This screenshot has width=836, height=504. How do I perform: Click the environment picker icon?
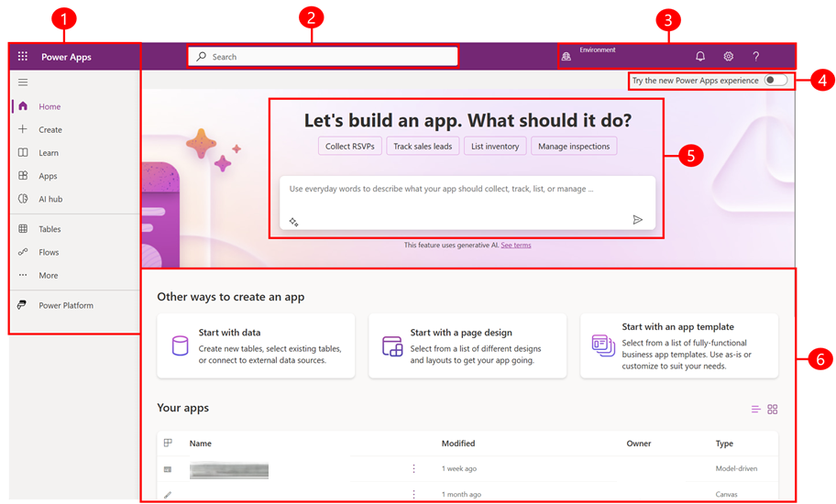(x=566, y=56)
